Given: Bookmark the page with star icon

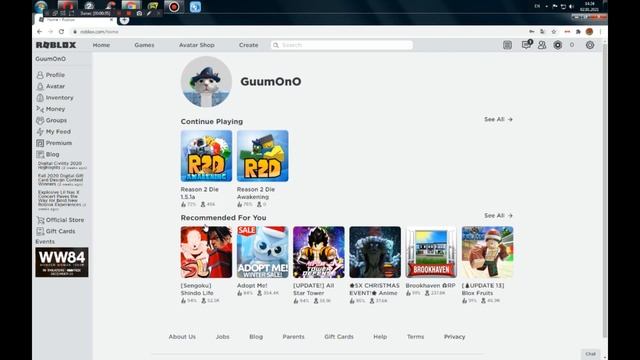Looking at the screenshot, I should 554,31.
